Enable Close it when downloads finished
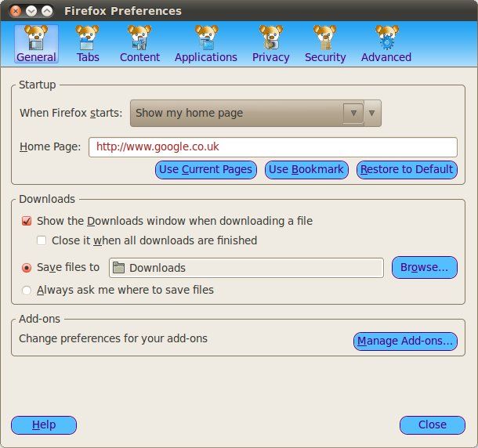 [42, 240]
